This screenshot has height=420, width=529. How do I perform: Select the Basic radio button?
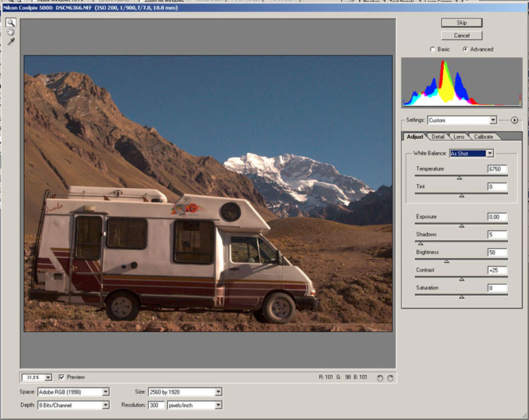[433, 49]
